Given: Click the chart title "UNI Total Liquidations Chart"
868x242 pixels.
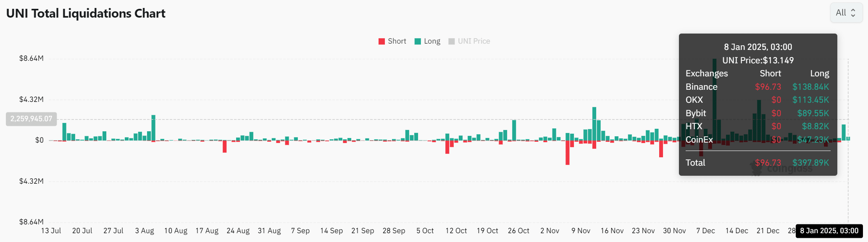Looking at the screenshot, I should 86,13.
